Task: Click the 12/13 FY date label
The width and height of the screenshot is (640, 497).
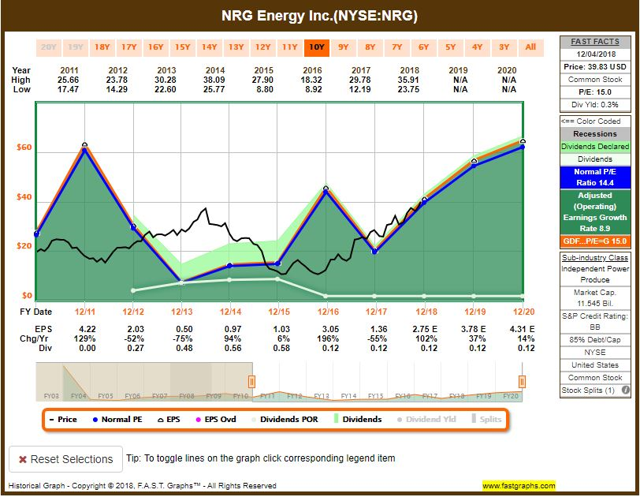Action: 182,312
